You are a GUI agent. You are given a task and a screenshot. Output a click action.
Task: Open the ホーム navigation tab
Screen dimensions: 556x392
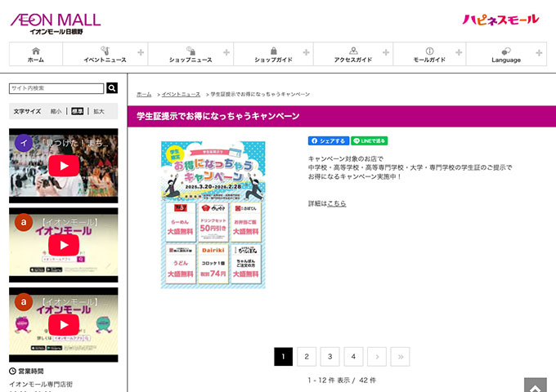(35, 55)
